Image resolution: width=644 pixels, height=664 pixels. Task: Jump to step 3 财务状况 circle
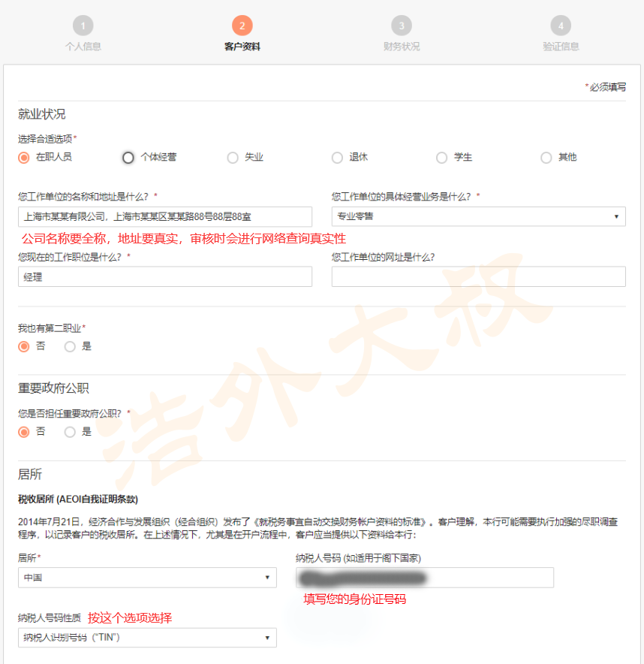[402, 26]
